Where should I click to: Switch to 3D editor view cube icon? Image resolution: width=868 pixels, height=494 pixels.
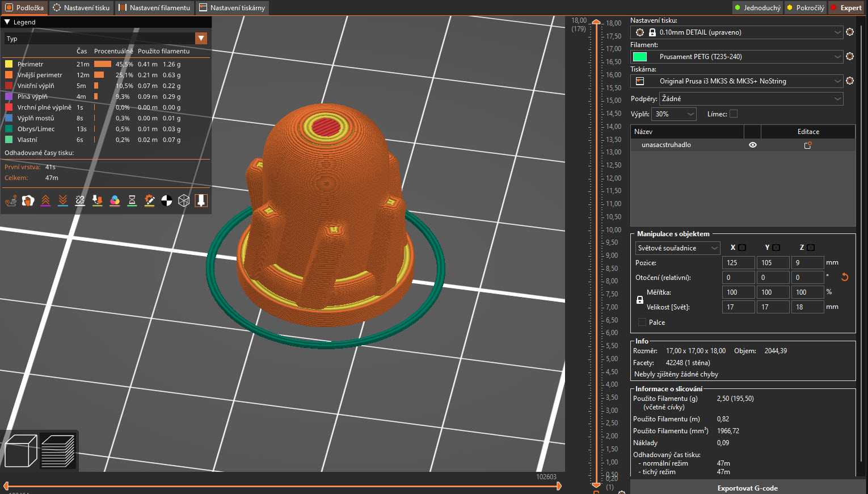(x=20, y=451)
